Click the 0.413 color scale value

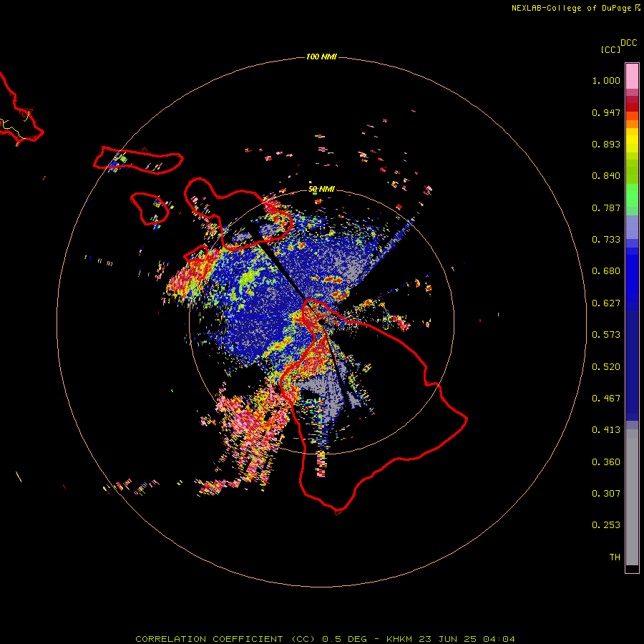(x=606, y=430)
